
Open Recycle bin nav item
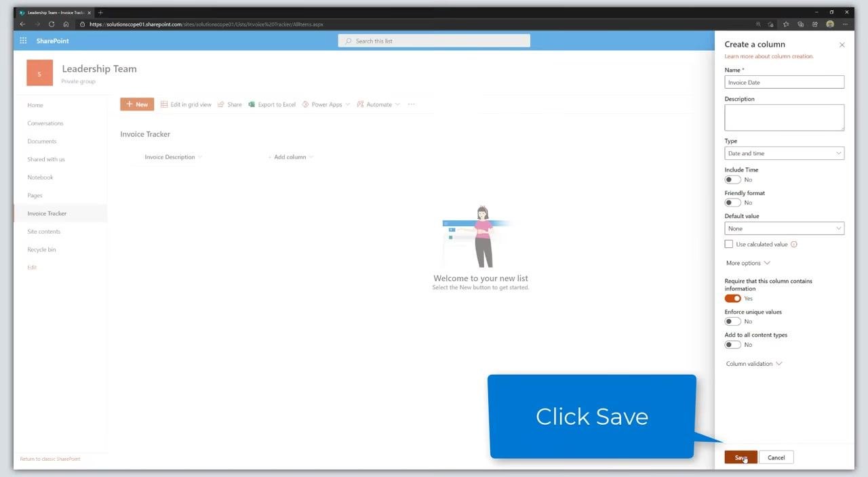[41, 249]
